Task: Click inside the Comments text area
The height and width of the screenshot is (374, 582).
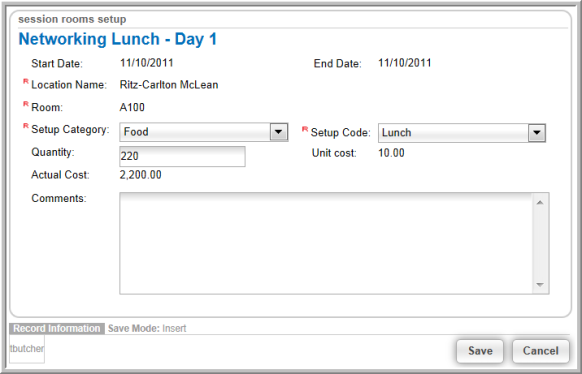Action: 326,243
